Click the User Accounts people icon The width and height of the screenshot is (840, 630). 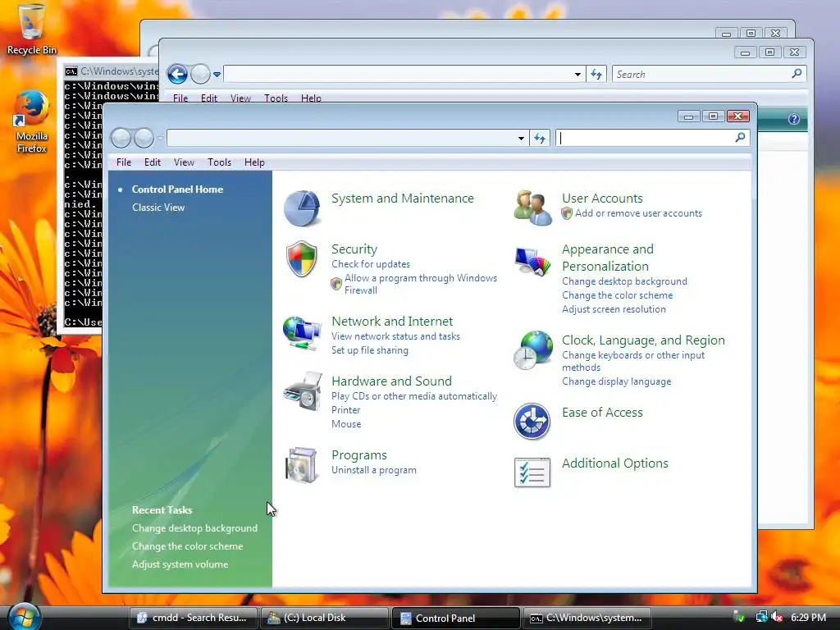click(x=532, y=208)
